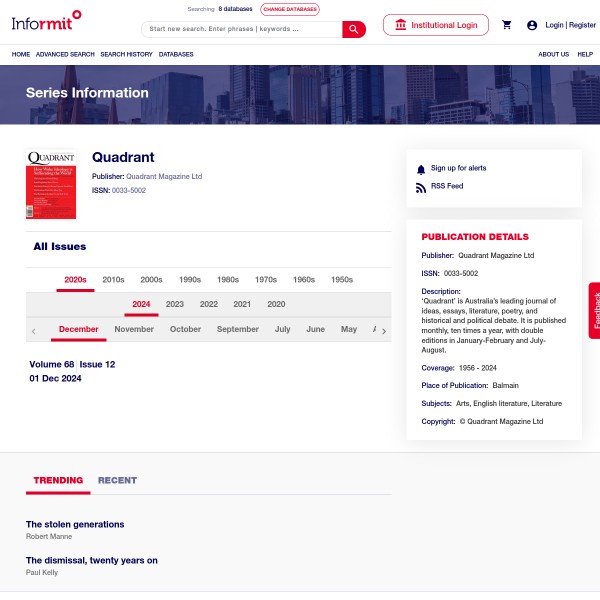The width and height of the screenshot is (600, 600).
Task: Click the RSS Feed icon
Action: pos(421,187)
